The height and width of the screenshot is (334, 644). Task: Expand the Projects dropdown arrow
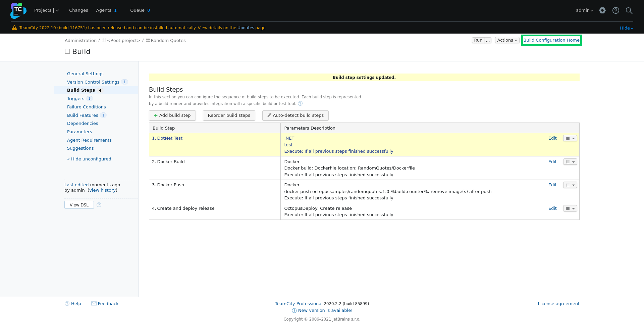(57, 10)
